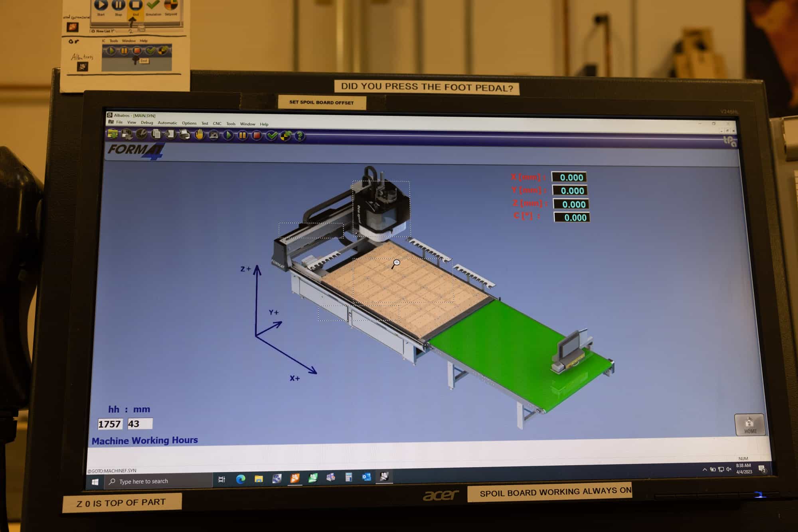Open the Windows Start menu

(x=95, y=482)
